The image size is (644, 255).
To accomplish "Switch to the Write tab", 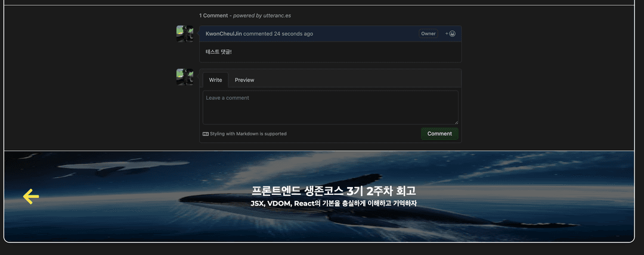I will (215, 80).
